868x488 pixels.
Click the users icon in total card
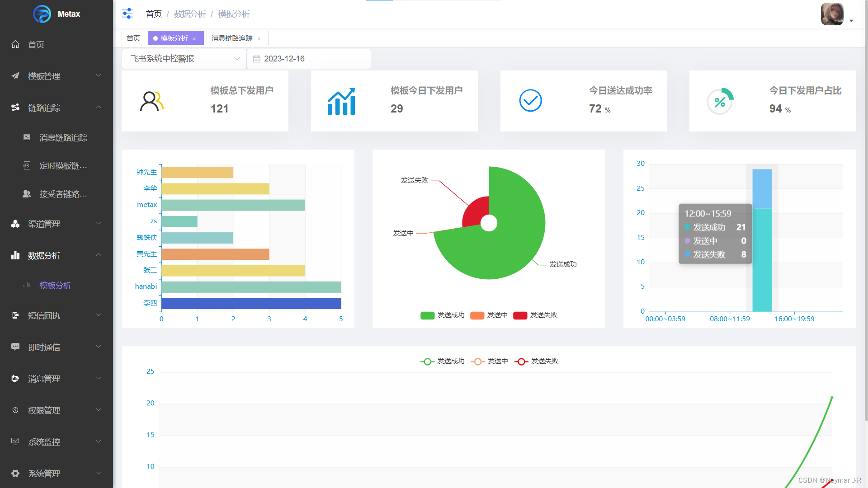151,101
